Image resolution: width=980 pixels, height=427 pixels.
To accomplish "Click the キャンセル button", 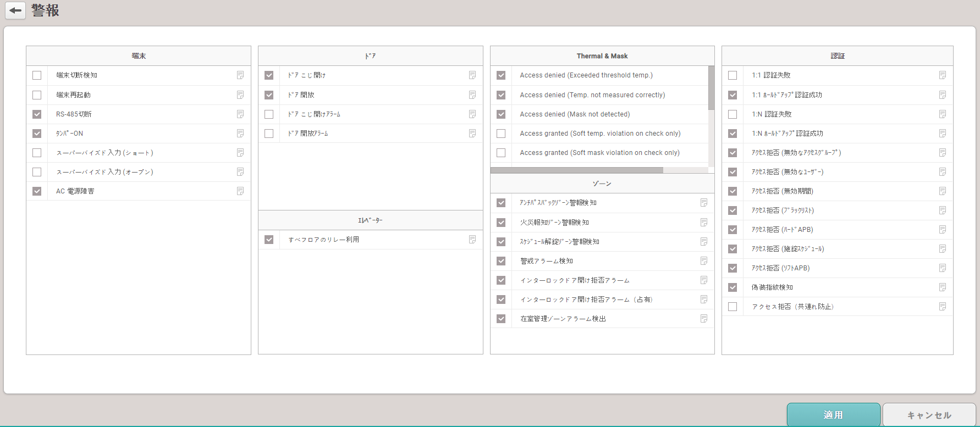I will tap(929, 415).
